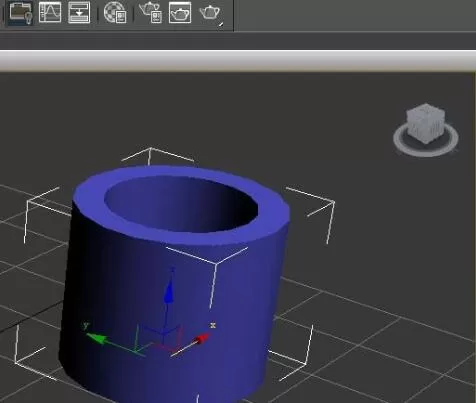Open Render Setup dialog
This screenshot has height=403, width=476.
pos(151,13)
